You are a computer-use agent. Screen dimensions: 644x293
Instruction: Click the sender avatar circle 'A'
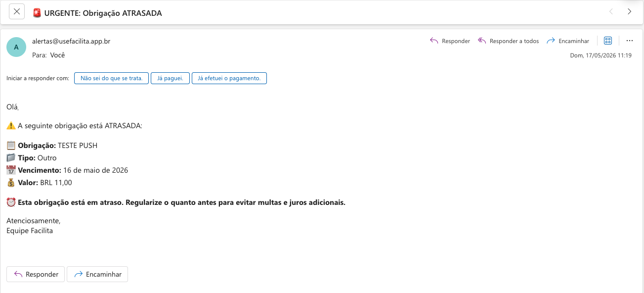(16, 47)
